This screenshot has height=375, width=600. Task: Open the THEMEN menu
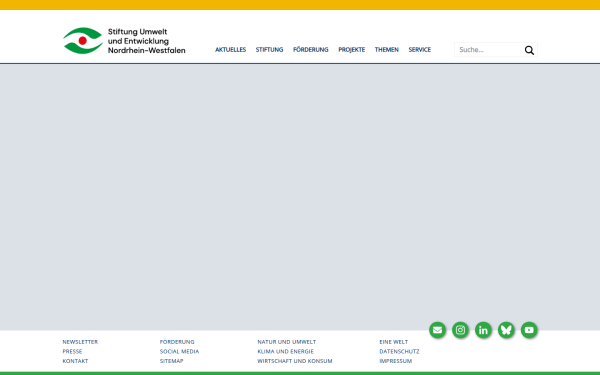(386, 50)
